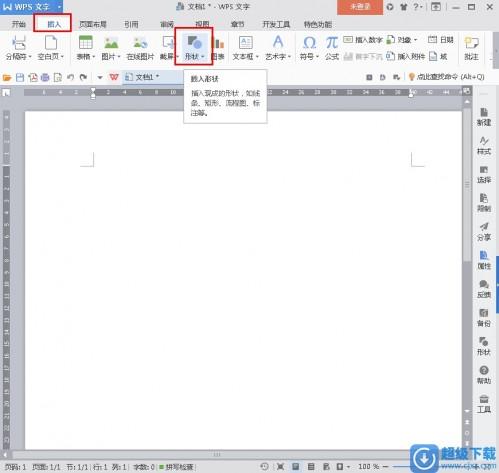The height and width of the screenshot is (473, 499).
Task: Open 属性 properties pane from sidebar
Action: coord(484,260)
